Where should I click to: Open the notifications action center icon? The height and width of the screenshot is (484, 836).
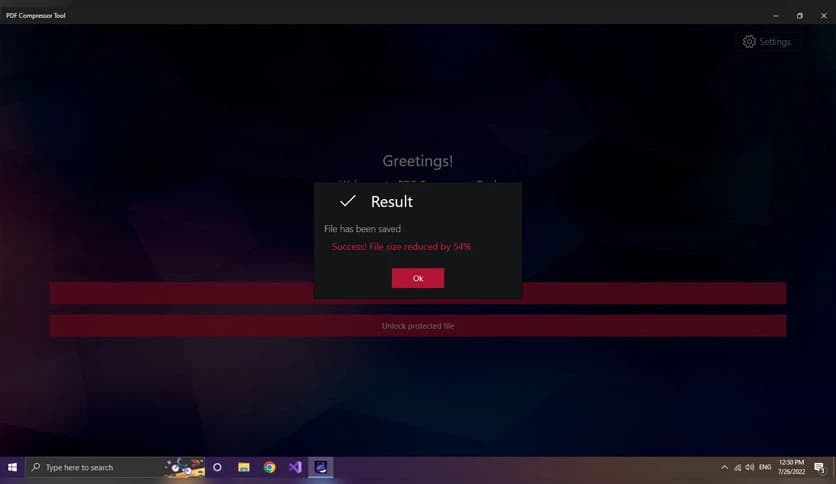point(819,467)
